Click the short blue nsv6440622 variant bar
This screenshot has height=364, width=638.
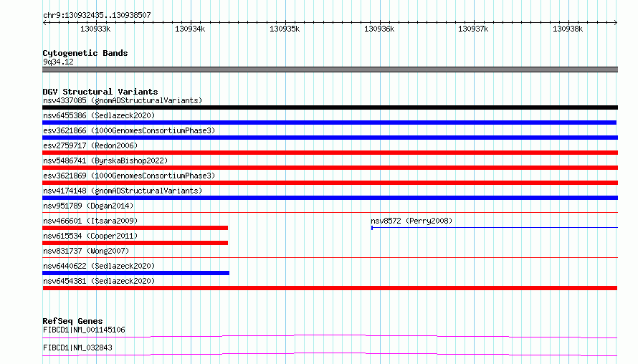coord(136,273)
